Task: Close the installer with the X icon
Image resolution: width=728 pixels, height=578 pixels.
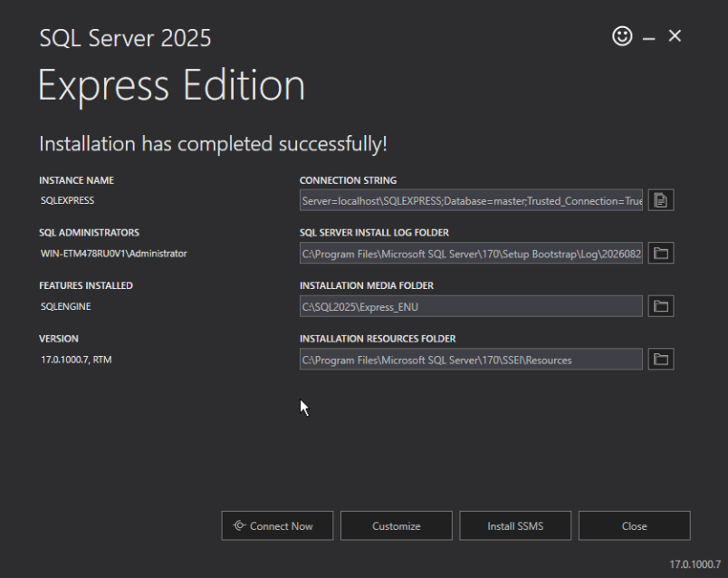Action: (675, 35)
